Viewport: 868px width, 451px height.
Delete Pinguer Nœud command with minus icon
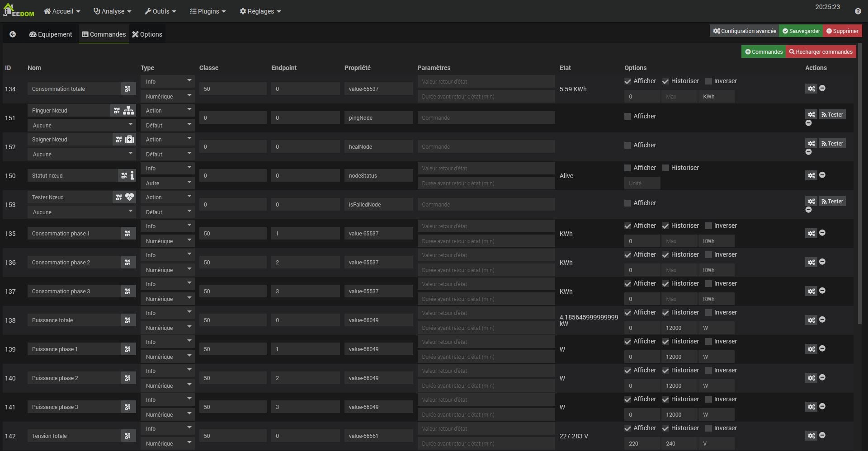[x=809, y=123]
